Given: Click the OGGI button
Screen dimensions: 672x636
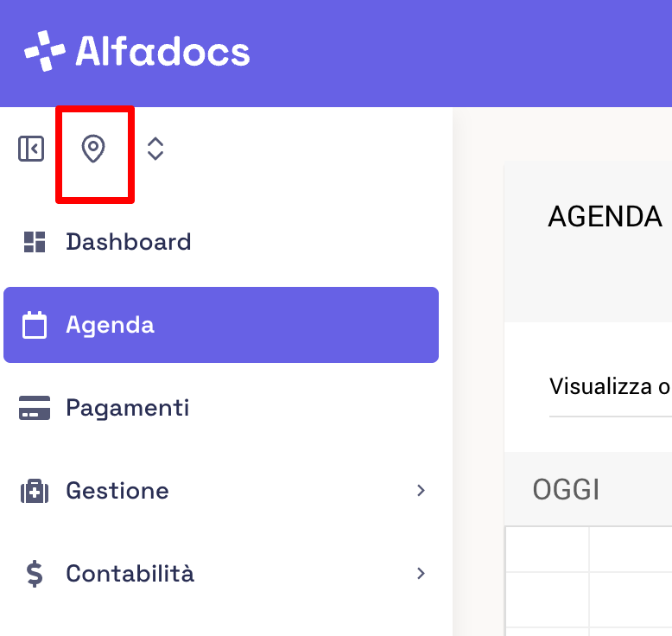Looking at the screenshot, I should click(566, 490).
